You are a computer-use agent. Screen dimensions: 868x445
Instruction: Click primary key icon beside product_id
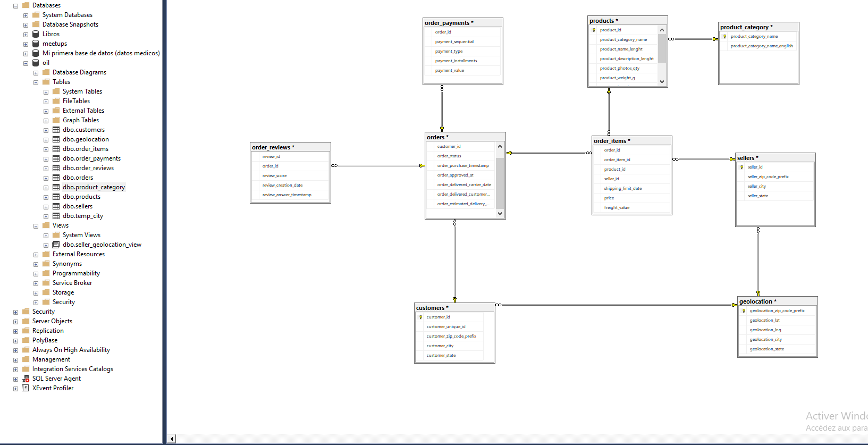(594, 30)
